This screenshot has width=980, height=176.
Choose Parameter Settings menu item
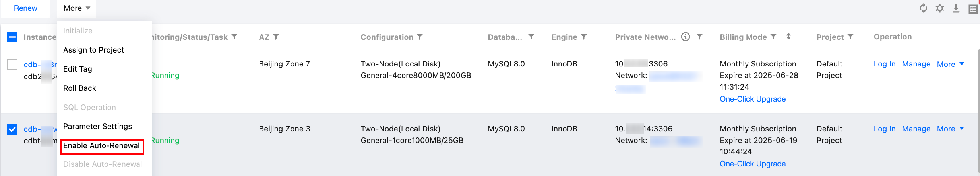click(97, 127)
